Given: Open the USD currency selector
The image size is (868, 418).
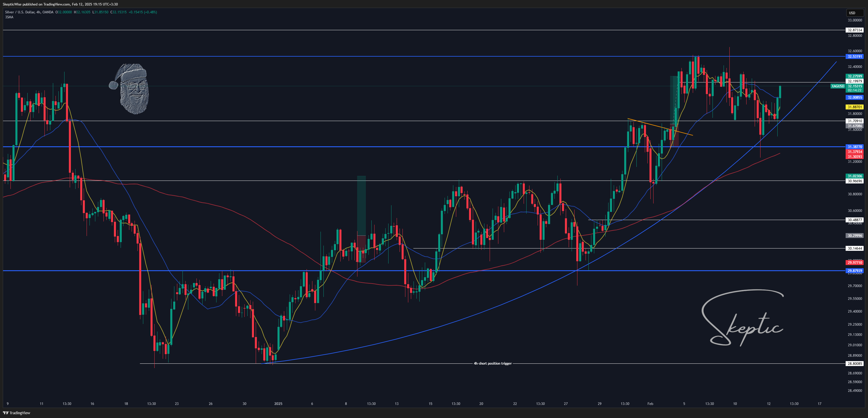Looking at the screenshot, I should (855, 13).
